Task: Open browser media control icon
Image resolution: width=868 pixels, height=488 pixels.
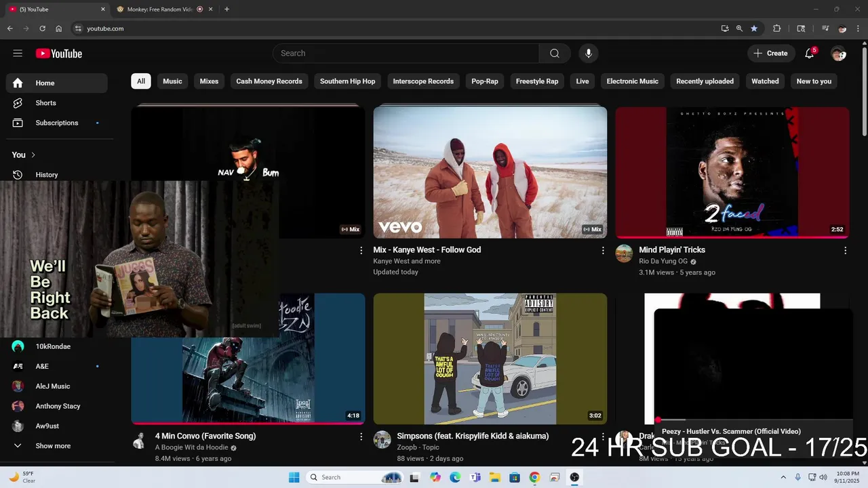Action: [x=825, y=28]
